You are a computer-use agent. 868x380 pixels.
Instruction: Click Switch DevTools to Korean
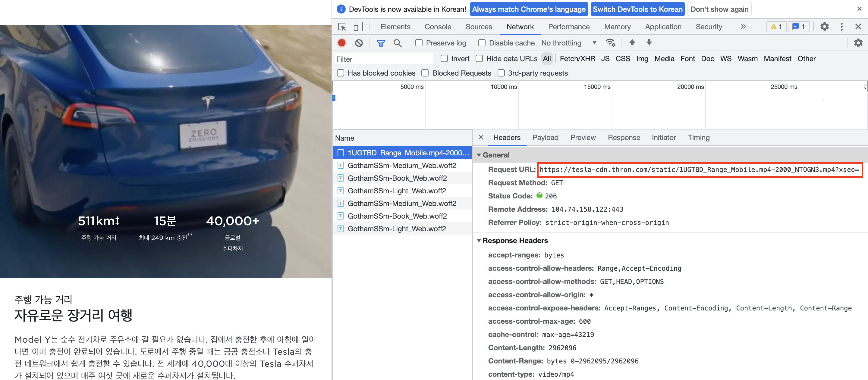(x=637, y=9)
